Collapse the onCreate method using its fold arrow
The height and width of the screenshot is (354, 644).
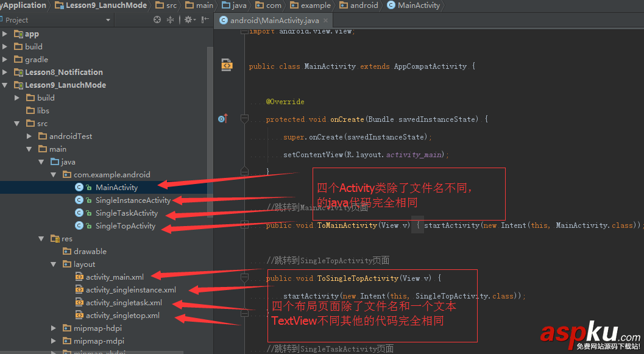click(x=244, y=119)
